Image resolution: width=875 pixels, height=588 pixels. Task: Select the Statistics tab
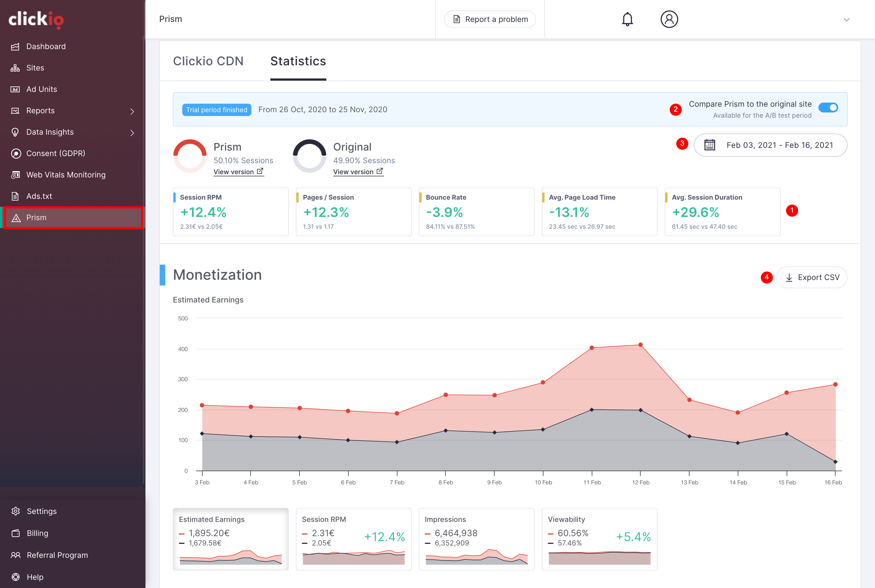(298, 61)
